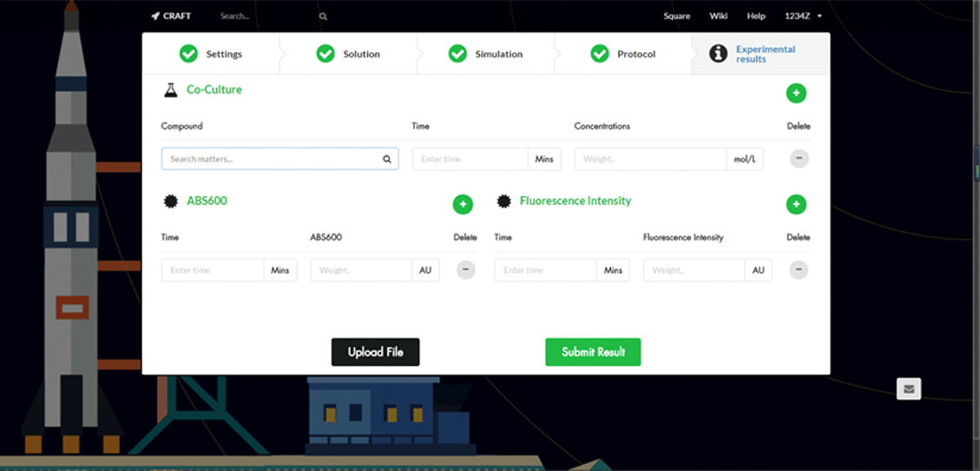Screen dimensions: 980x471
Task: Click the Submit Result button
Action: coord(593,352)
